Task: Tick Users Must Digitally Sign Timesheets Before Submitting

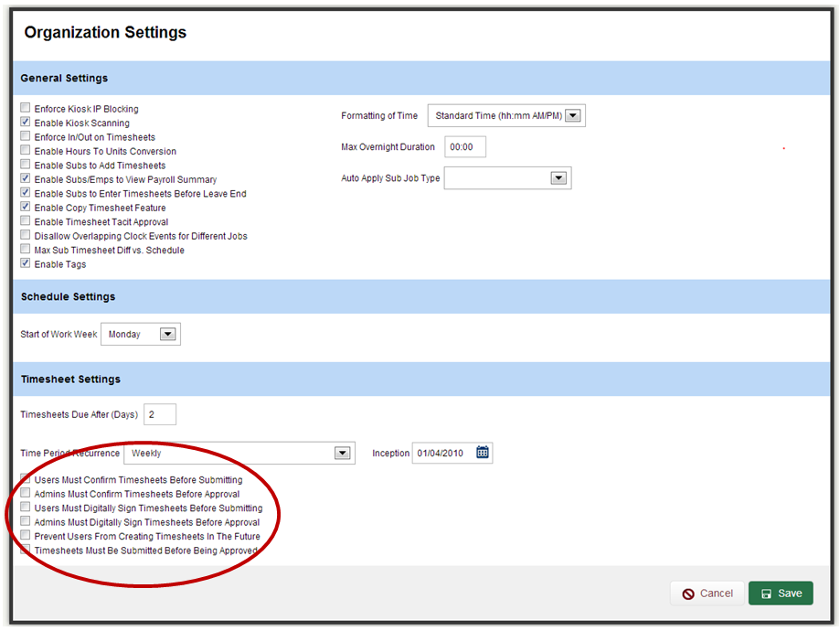Action: tap(26, 507)
